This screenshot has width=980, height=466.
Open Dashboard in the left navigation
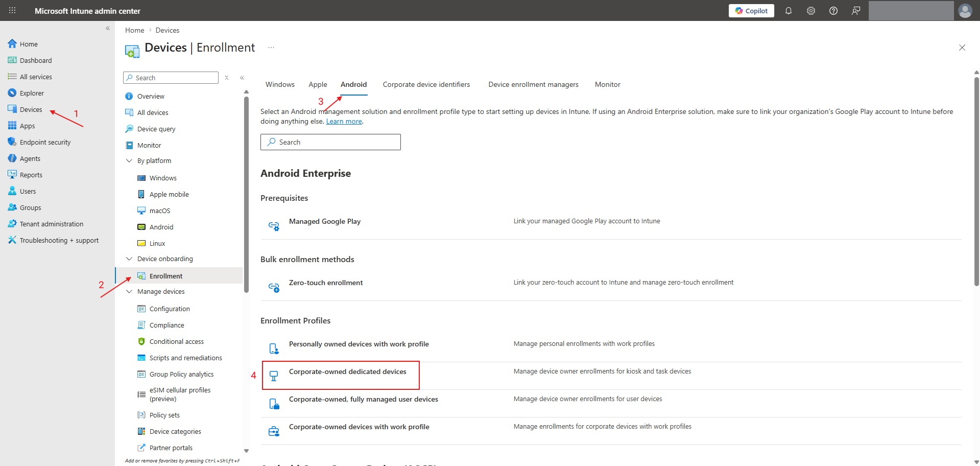[36, 60]
